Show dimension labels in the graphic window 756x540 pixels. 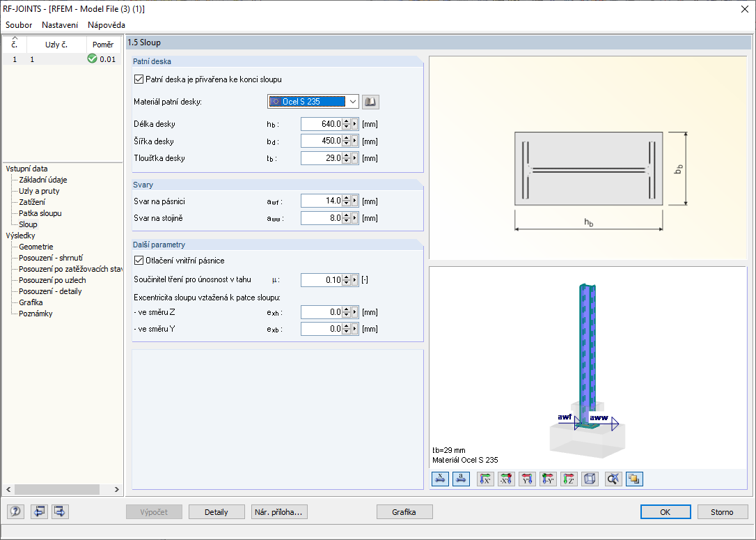(x=439, y=479)
